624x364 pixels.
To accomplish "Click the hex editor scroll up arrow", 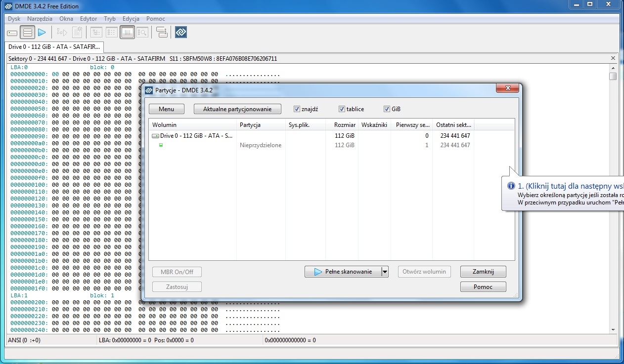I will 613,68.
